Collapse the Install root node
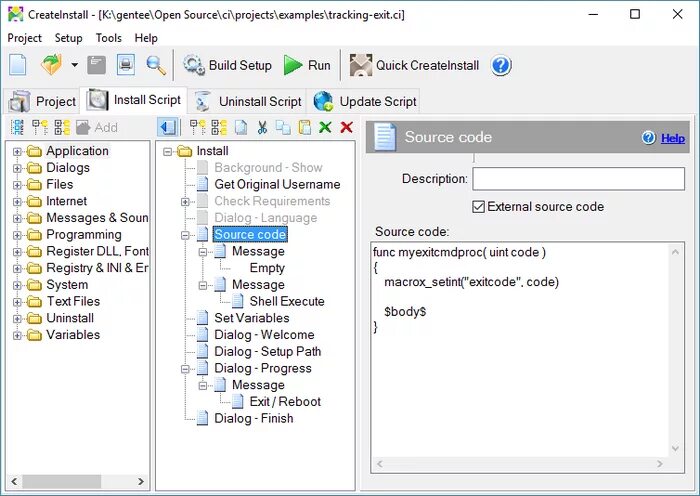This screenshot has height=496, width=700. [167, 152]
